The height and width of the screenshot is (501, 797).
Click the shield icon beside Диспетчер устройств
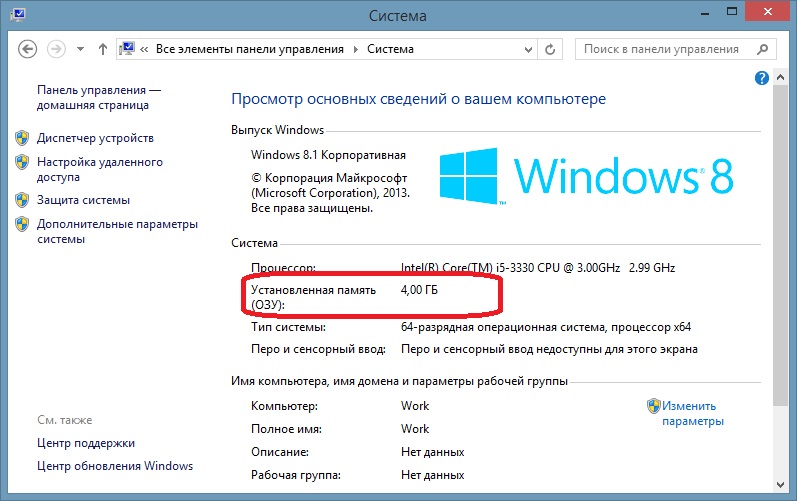pyautogui.click(x=22, y=138)
